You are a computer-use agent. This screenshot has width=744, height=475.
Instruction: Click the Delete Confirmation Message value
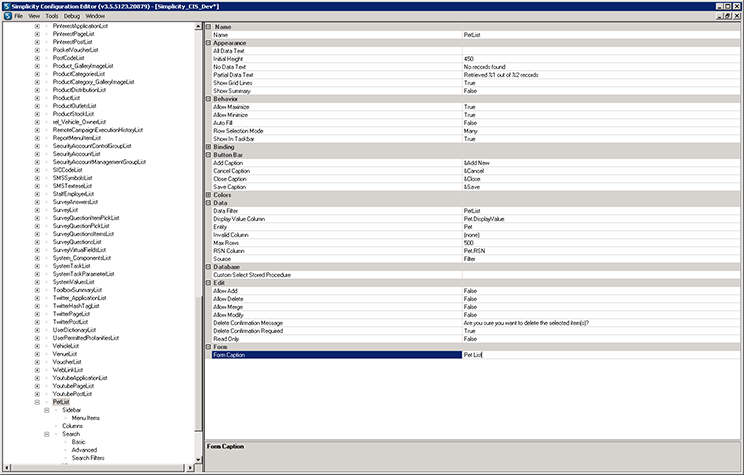coord(601,323)
